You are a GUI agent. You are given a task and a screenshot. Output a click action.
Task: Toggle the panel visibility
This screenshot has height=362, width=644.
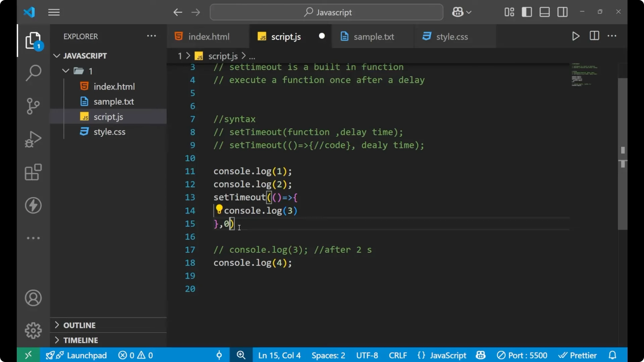[544, 12]
